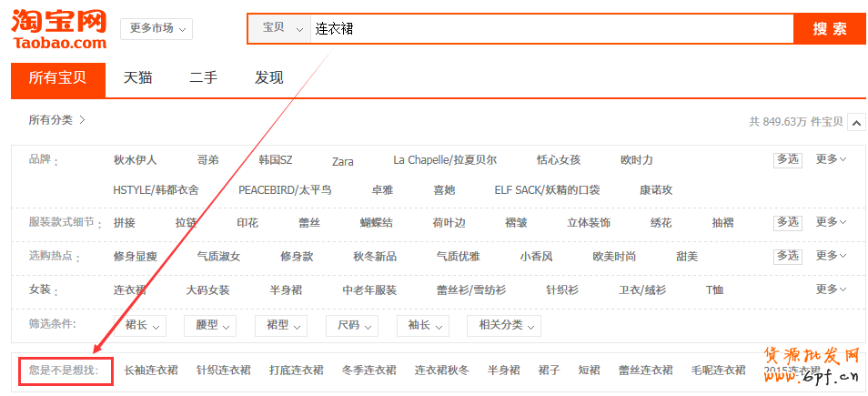Enable 多选 in the 服装款式细节 row
The image size is (868, 396).
click(x=787, y=222)
